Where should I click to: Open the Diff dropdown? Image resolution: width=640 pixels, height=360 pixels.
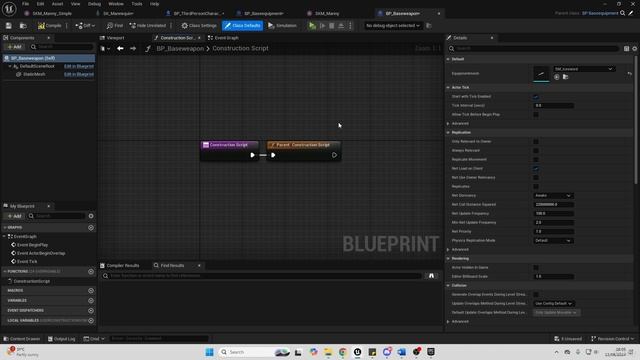tap(85, 25)
